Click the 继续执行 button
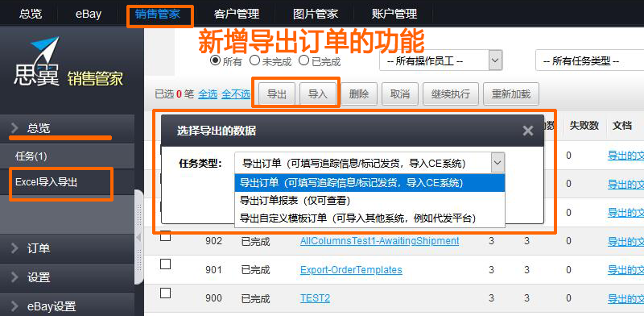 pos(451,94)
